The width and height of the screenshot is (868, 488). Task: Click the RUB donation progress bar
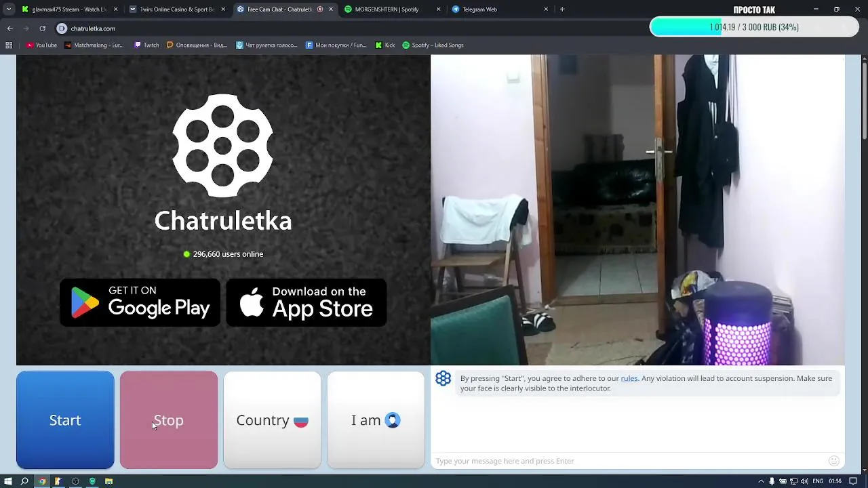click(754, 27)
